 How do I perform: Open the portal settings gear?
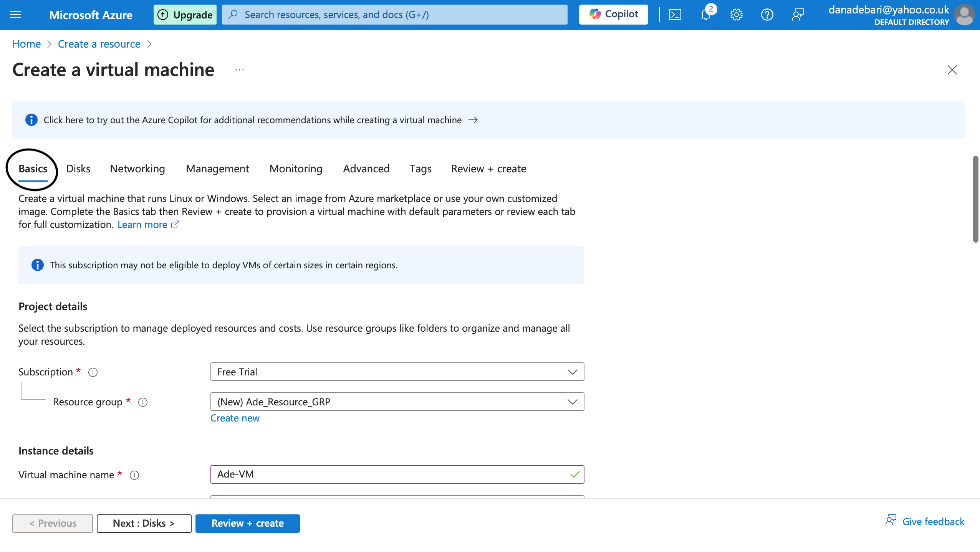pyautogui.click(x=736, y=15)
